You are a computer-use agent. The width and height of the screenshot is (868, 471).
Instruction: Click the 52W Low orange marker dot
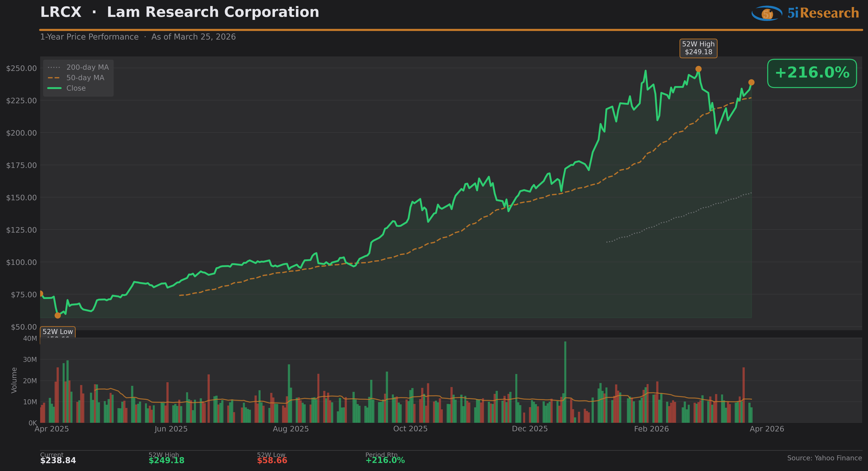58,316
